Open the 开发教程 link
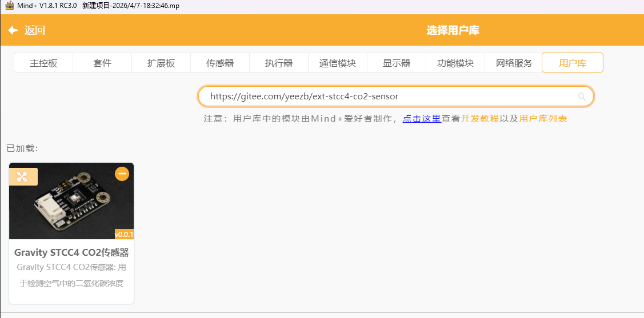 click(x=480, y=119)
